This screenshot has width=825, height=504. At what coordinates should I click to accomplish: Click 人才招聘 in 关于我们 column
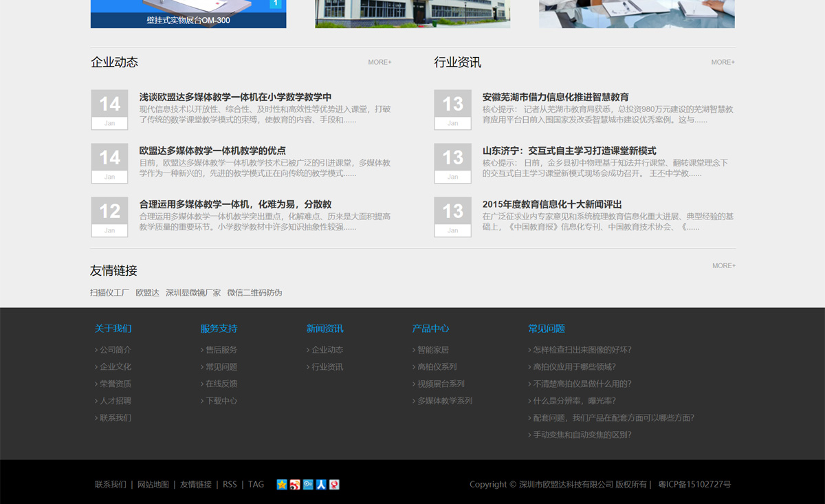pos(112,400)
